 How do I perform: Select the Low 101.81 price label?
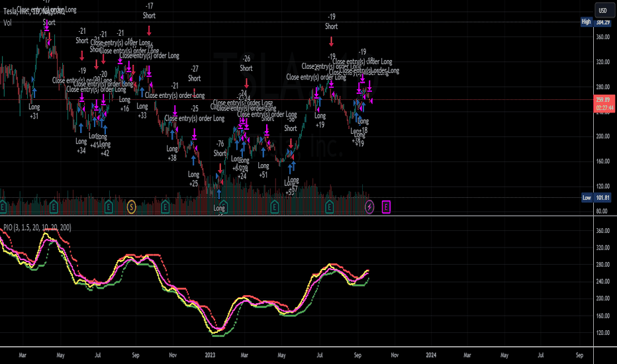[x=597, y=197]
